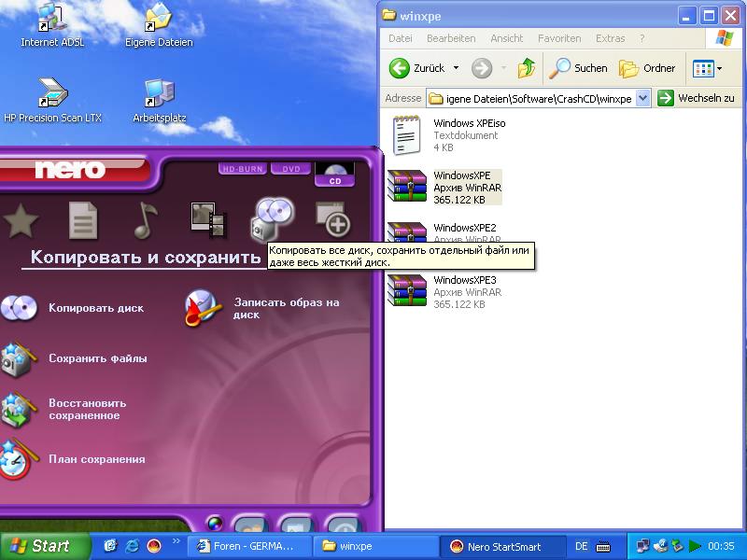The width and height of the screenshot is (747, 560).
Task: Expand the quick launch chevron
Action: click(176, 541)
